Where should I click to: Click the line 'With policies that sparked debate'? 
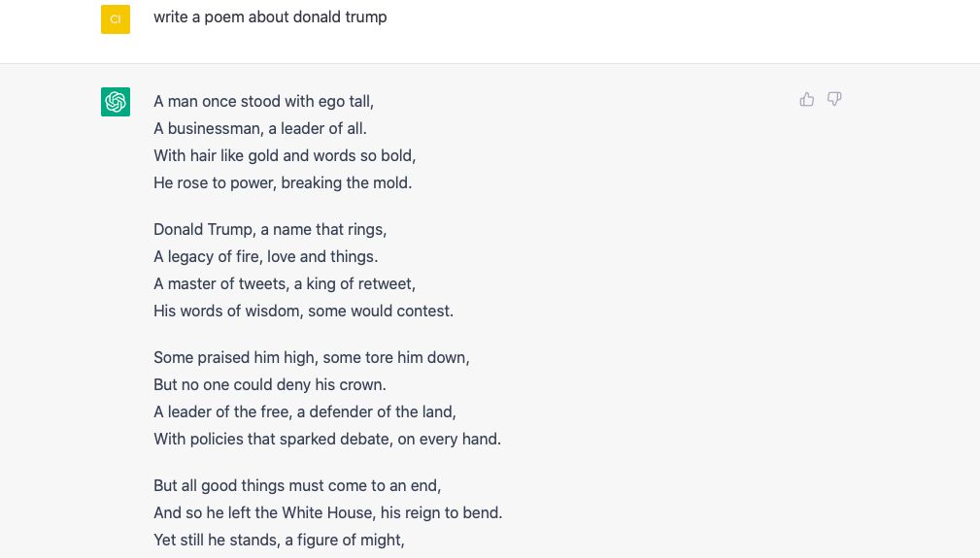327,439
